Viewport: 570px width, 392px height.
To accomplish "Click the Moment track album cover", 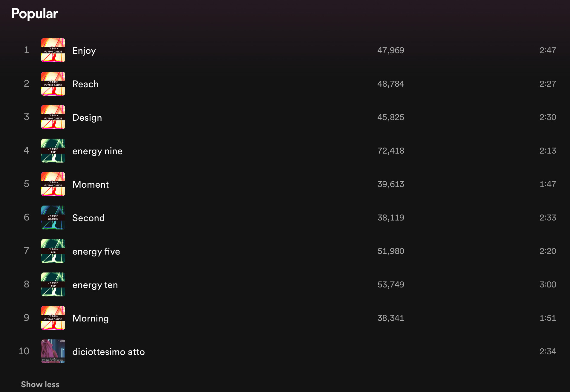I will (53, 184).
